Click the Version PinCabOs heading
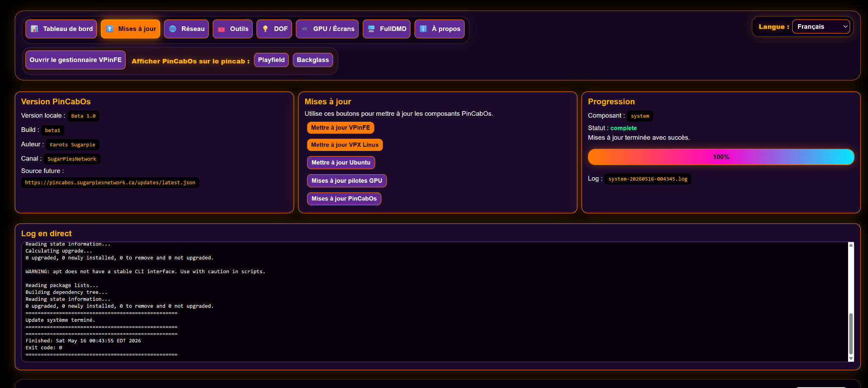The height and width of the screenshot is (388, 868). [x=56, y=102]
